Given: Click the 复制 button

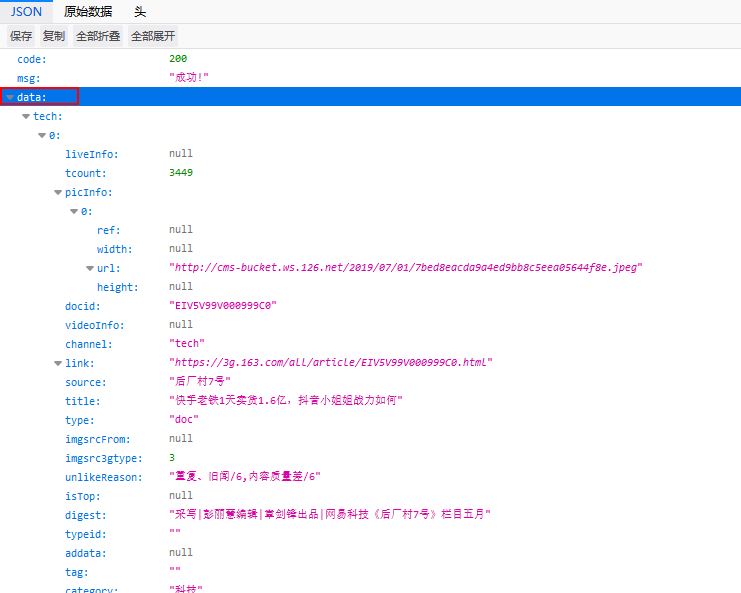Looking at the screenshot, I should (54, 36).
